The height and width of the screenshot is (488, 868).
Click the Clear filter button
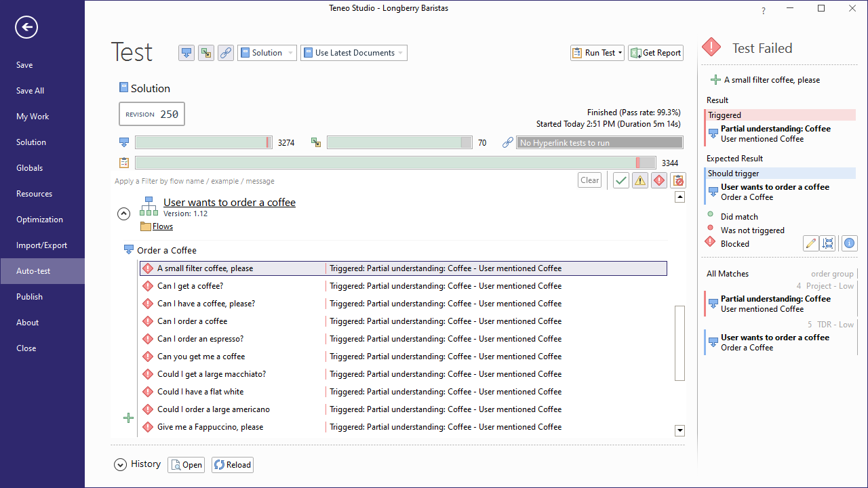tap(590, 180)
